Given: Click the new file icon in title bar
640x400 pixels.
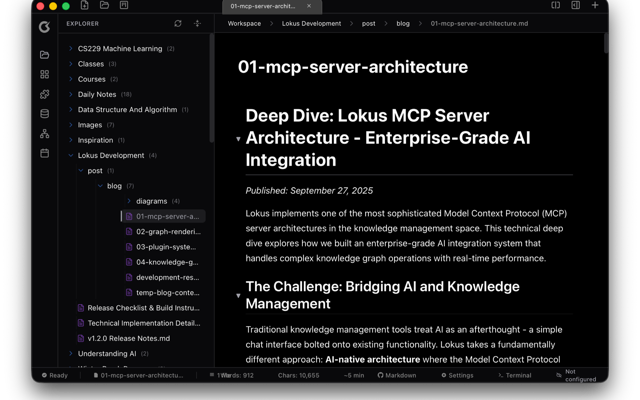Looking at the screenshot, I should click(x=85, y=6).
